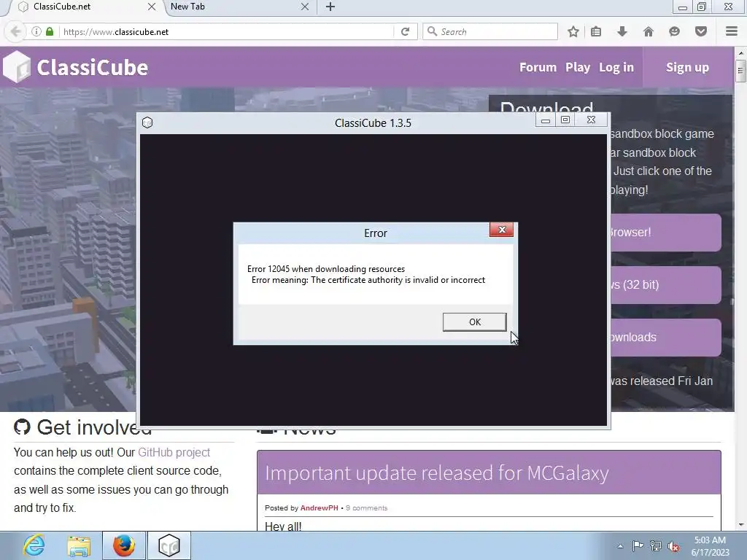Bookmark this page with star icon
The width and height of the screenshot is (747, 560).
click(573, 32)
